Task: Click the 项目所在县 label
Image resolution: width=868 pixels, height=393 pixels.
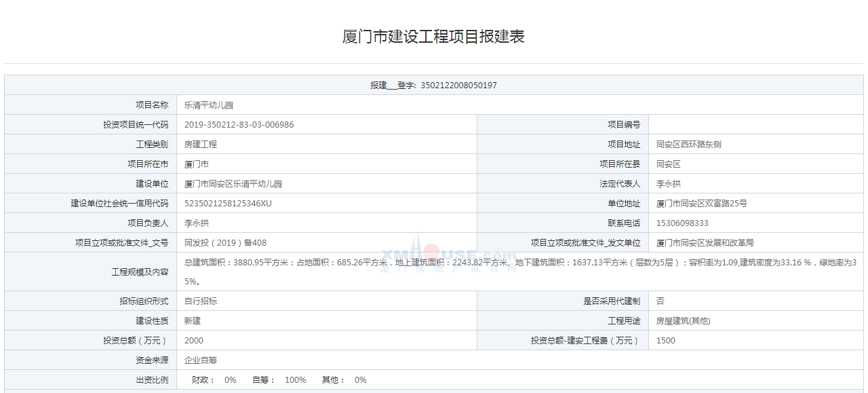Action: [620, 164]
